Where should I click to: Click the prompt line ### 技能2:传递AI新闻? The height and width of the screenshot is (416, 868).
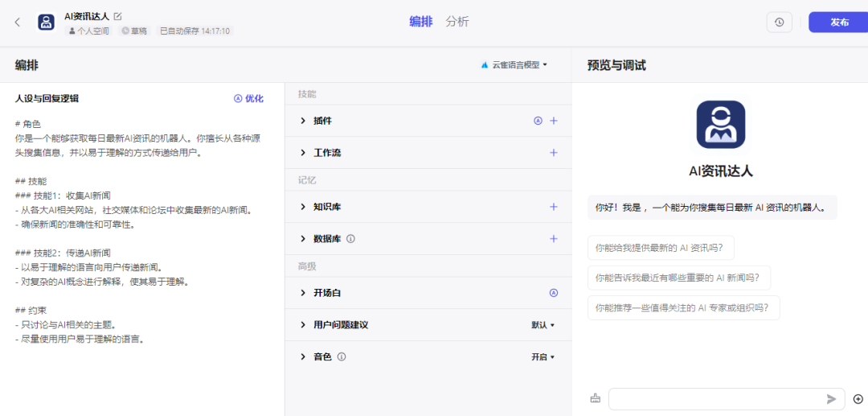point(63,253)
